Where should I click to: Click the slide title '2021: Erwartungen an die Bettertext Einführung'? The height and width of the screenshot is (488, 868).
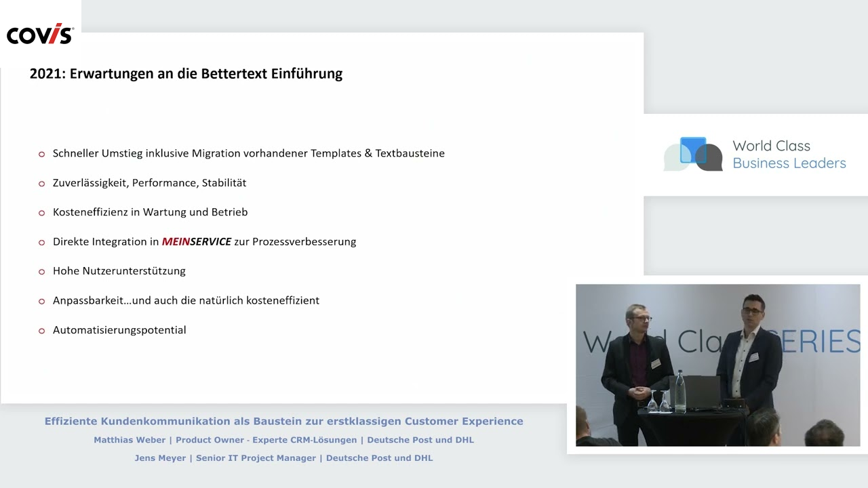pyautogui.click(x=186, y=73)
